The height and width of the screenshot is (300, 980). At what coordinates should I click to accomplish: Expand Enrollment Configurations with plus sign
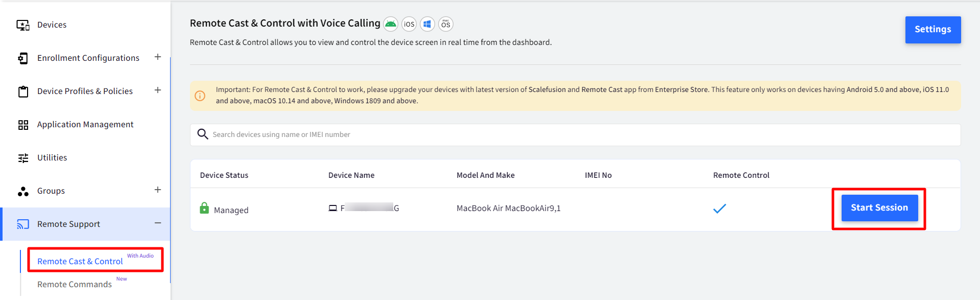158,57
